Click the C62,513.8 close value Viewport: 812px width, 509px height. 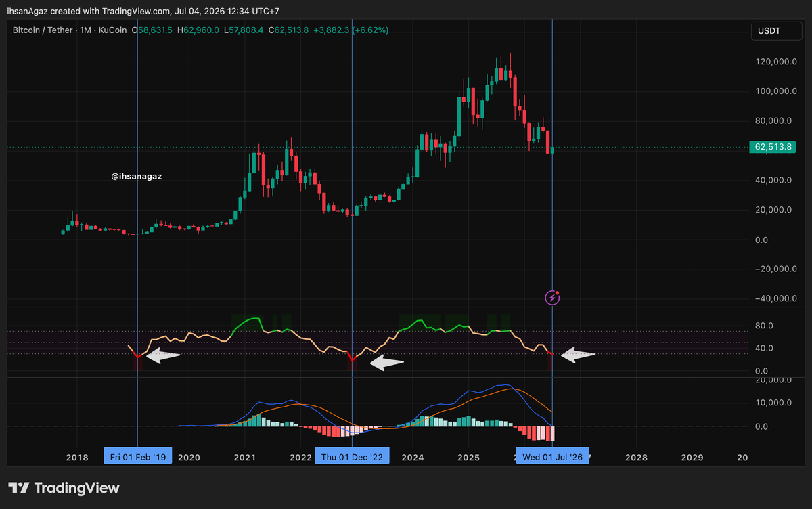[289, 30]
